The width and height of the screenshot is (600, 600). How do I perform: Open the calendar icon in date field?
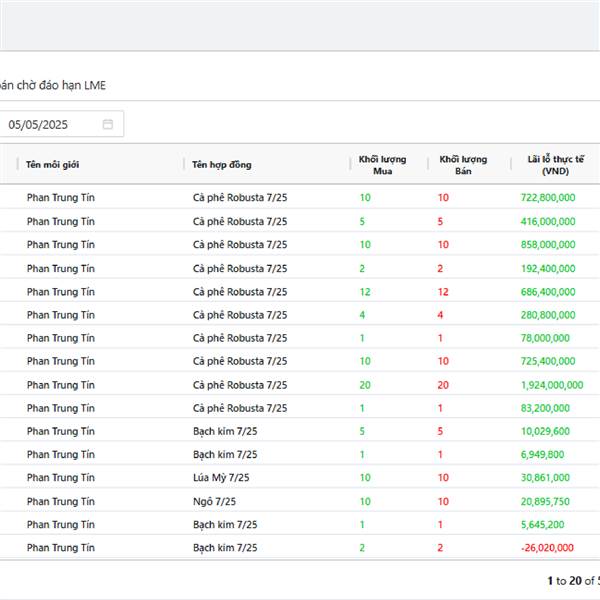pos(108,124)
